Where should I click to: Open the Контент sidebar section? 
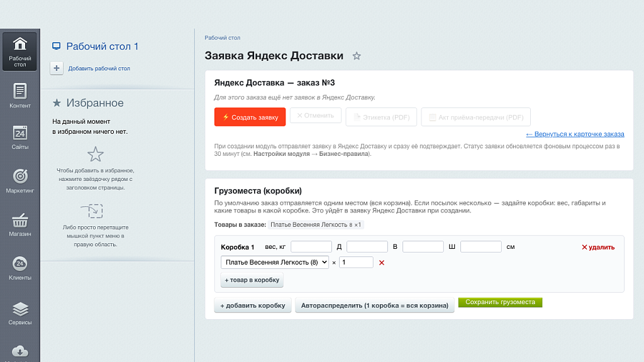tap(19, 96)
